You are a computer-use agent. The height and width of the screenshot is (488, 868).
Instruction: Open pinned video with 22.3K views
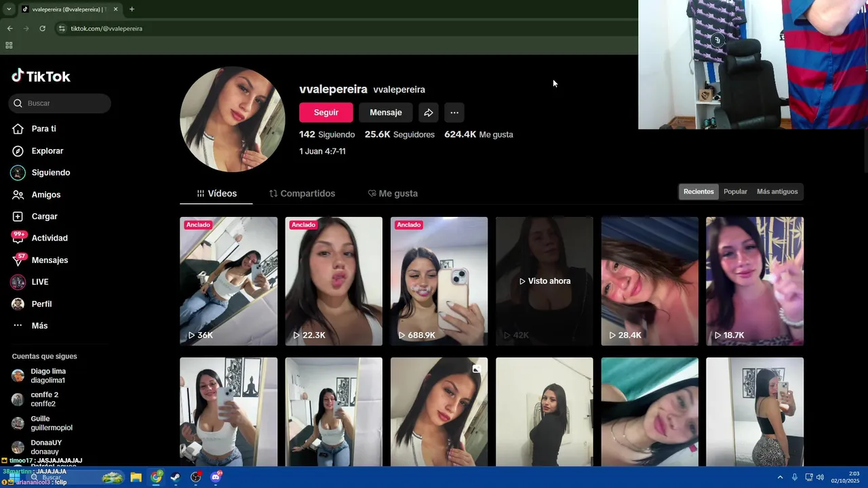334,281
